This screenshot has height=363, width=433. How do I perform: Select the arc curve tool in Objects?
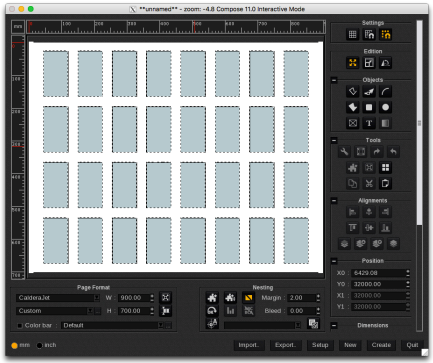386,91
